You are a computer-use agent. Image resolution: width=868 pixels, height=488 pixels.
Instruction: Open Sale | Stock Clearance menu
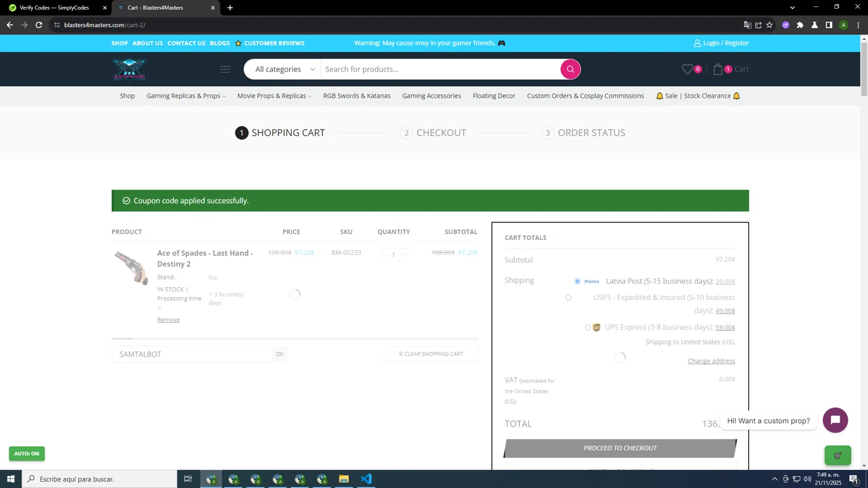click(x=698, y=96)
